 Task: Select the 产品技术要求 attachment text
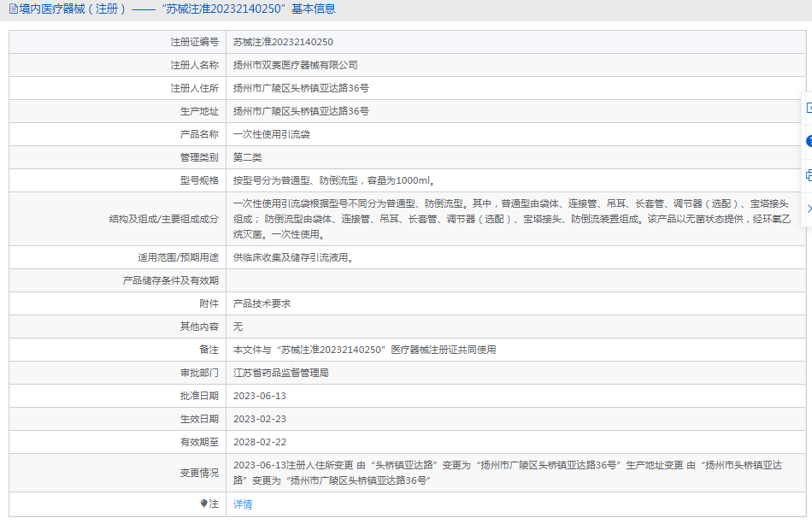pos(262,304)
